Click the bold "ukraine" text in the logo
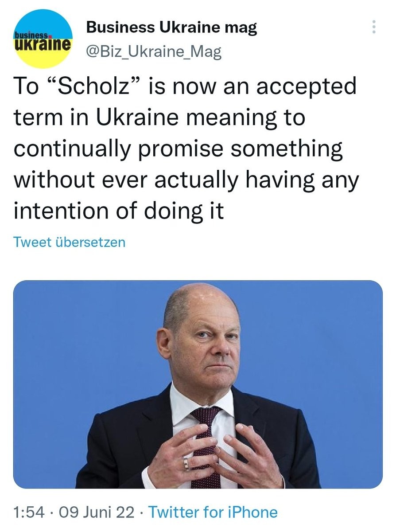 coord(43,45)
